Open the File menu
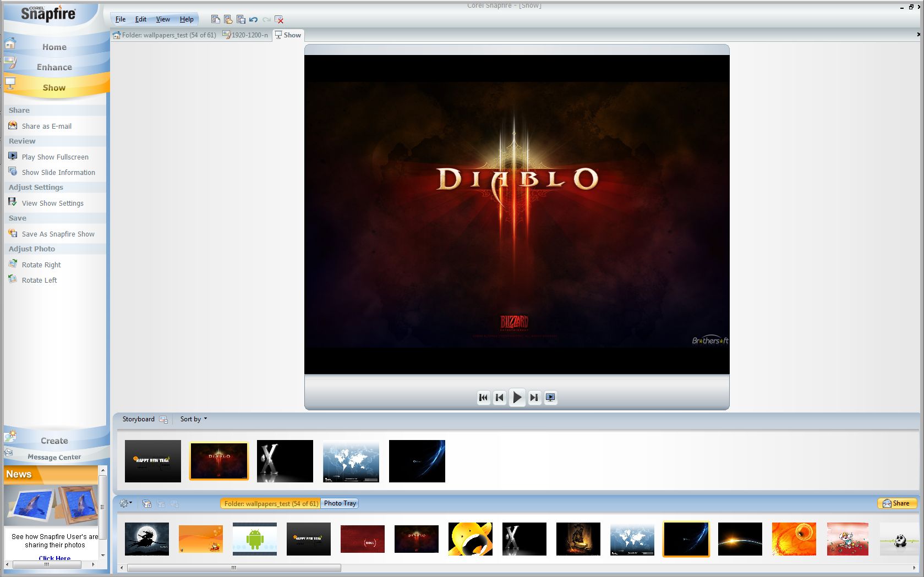This screenshot has height=577, width=924. pyautogui.click(x=121, y=19)
